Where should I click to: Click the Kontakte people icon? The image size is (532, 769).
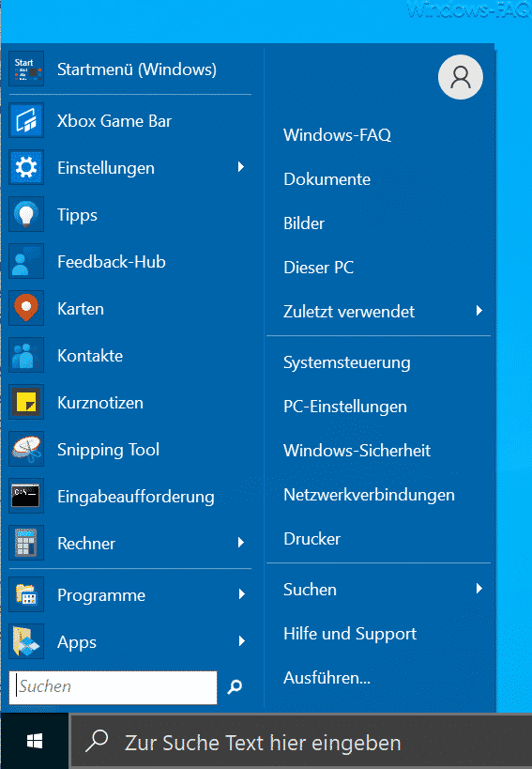click(x=26, y=356)
